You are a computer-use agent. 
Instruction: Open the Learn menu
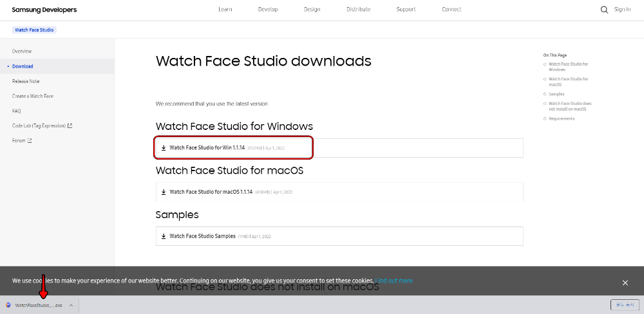(225, 10)
